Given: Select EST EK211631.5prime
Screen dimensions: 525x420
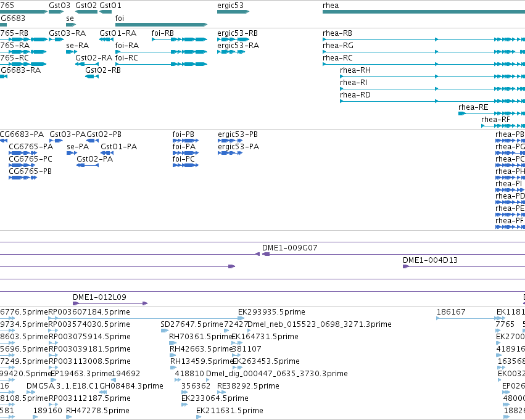Looking at the screenshot, I should point(199,417).
